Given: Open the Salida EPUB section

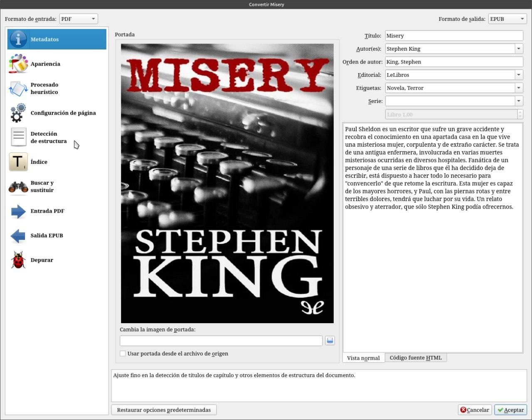Looking at the screenshot, I should coord(57,236).
